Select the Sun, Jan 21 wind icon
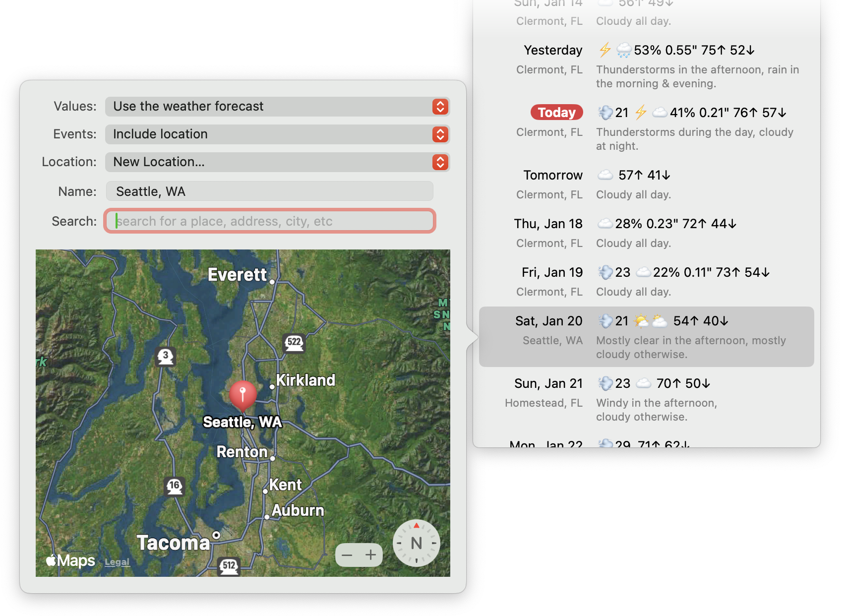 [605, 383]
